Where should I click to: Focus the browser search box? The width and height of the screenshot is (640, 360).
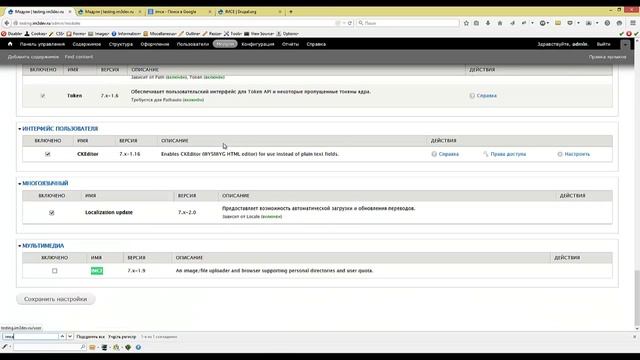click(x=408, y=23)
